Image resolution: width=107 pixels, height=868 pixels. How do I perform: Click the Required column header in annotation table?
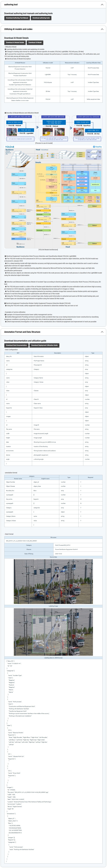tap(90, 477)
